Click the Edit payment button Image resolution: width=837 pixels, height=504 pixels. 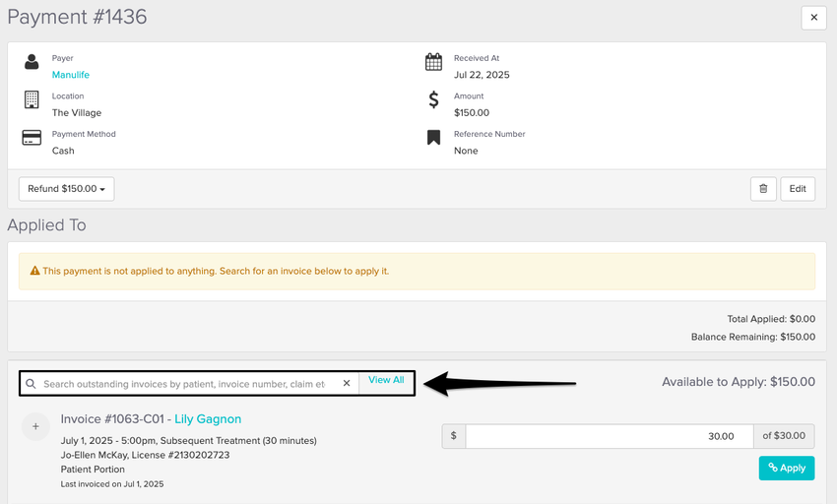pos(798,189)
